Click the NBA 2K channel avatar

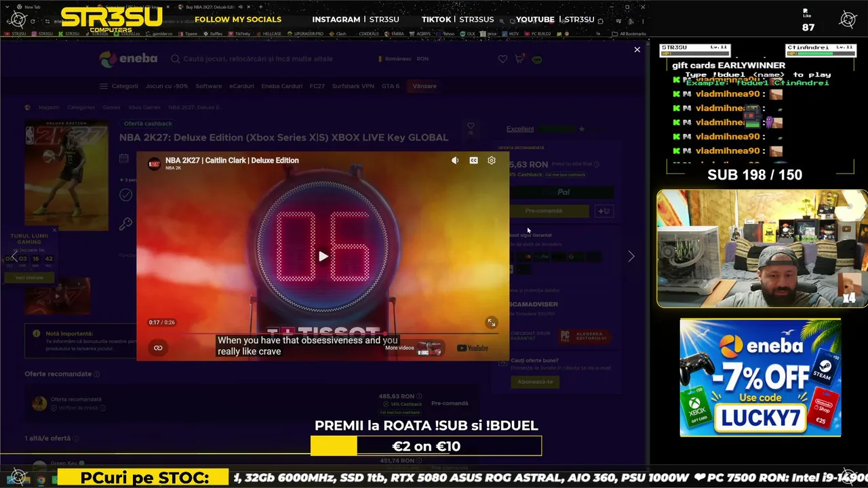pyautogui.click(x=154, y=163)
